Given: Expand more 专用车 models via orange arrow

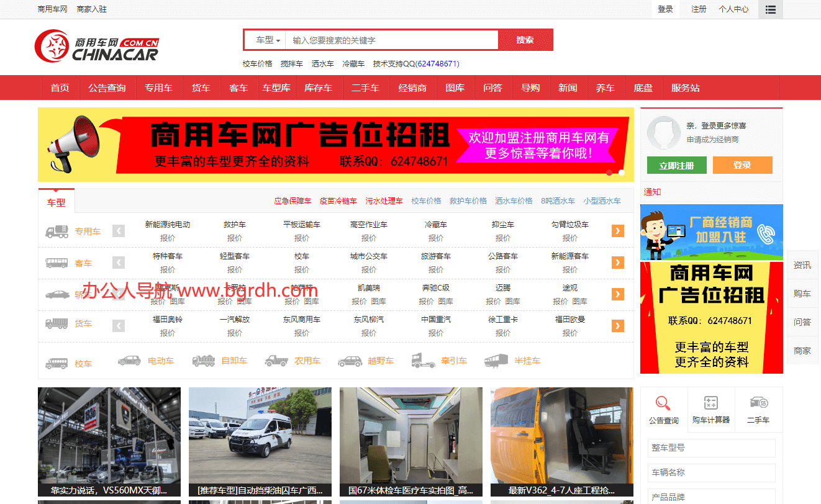Looking at the screenshot, I should tap(617, 230).
